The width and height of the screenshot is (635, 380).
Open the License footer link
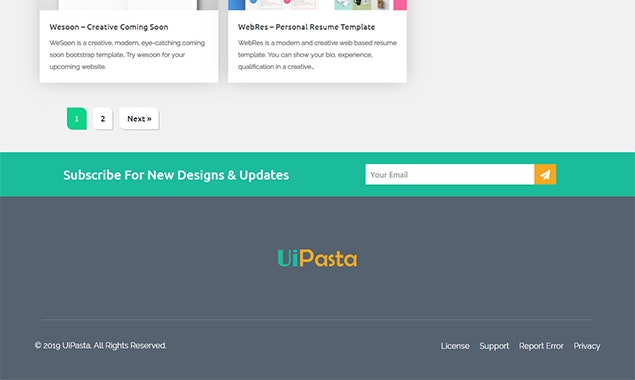pyautogui.click(x=455, y=346)
